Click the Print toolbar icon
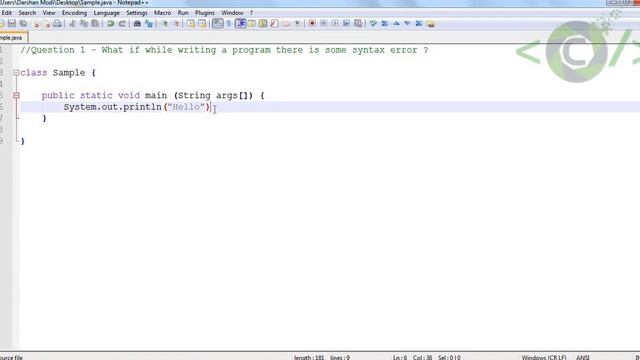 click(x=58, y=24)
